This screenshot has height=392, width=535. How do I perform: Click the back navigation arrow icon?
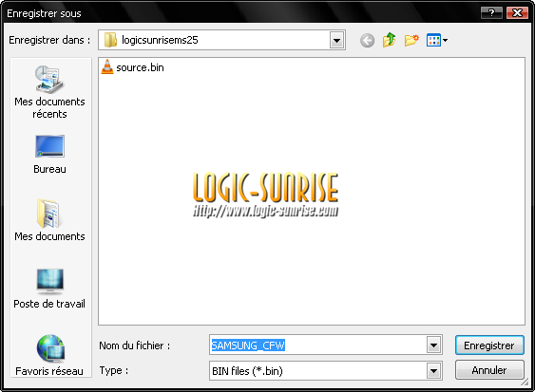(367, 41)
